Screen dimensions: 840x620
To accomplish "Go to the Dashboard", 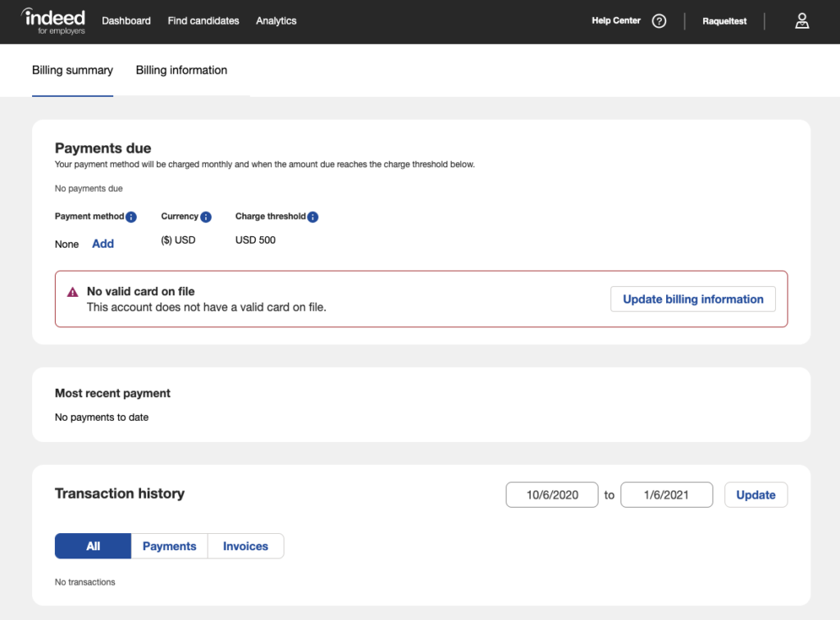I will 126,21.
